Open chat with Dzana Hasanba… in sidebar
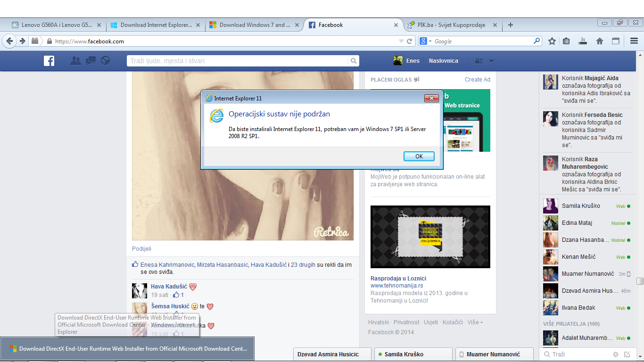The height and width of the screenshot is (362, 644). [x=586, y=240]
